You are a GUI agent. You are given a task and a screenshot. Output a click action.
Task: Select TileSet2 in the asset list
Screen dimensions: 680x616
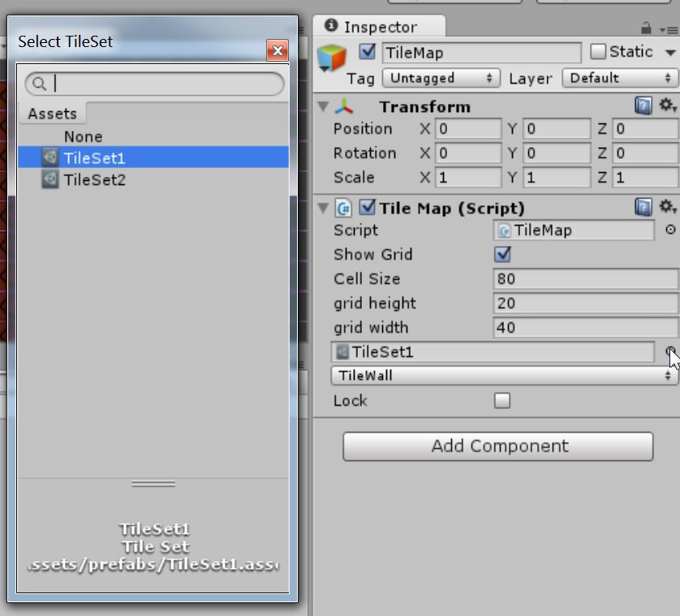(153, 179)
